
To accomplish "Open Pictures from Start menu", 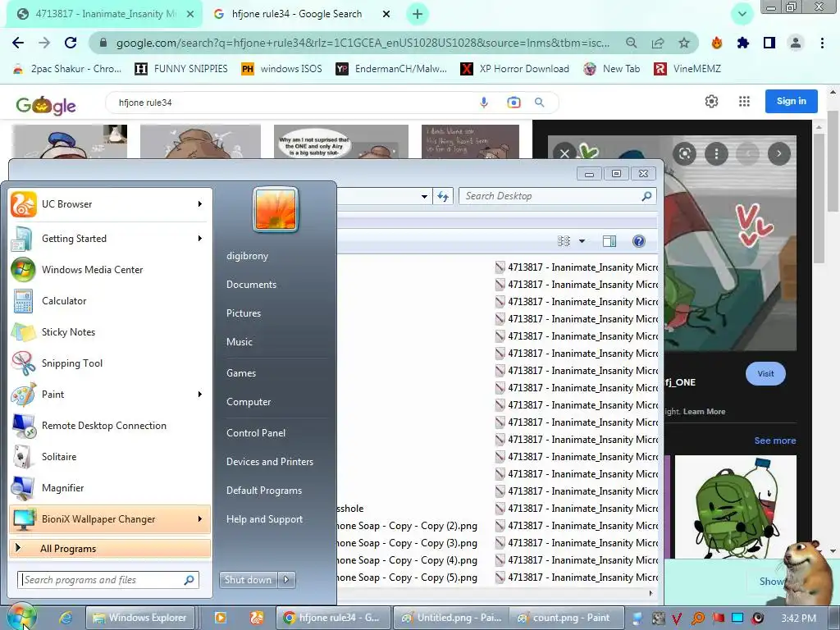I will pyautogui.click(x=244, y=313).
